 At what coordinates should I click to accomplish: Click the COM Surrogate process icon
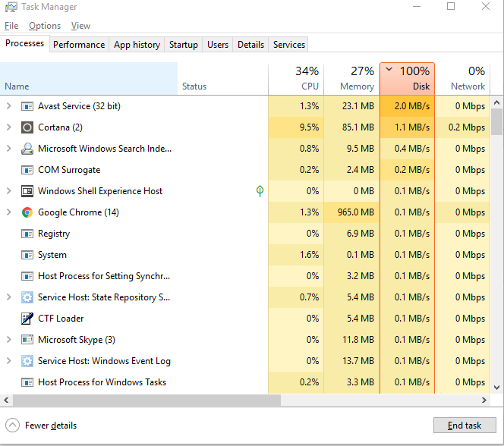point(27,170)
